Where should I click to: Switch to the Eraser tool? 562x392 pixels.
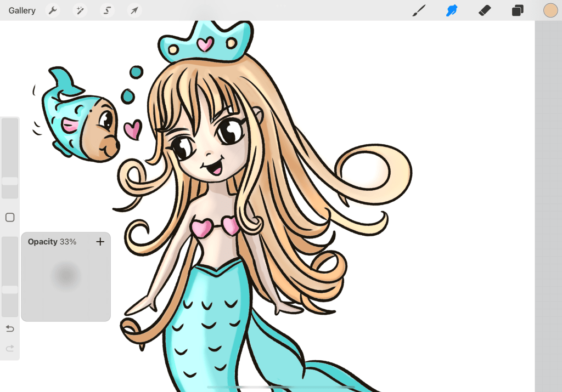(x=485, y=10)
